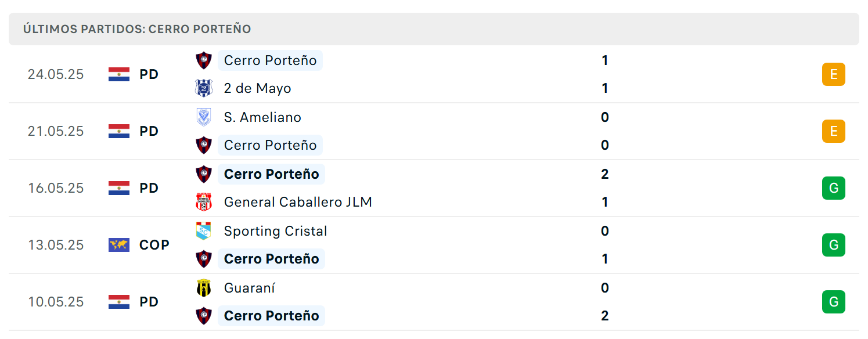The height and width of the screenshot is (339, 868).
Task: Click the world map COP competition icon
Action: click(x=119, y=245)
